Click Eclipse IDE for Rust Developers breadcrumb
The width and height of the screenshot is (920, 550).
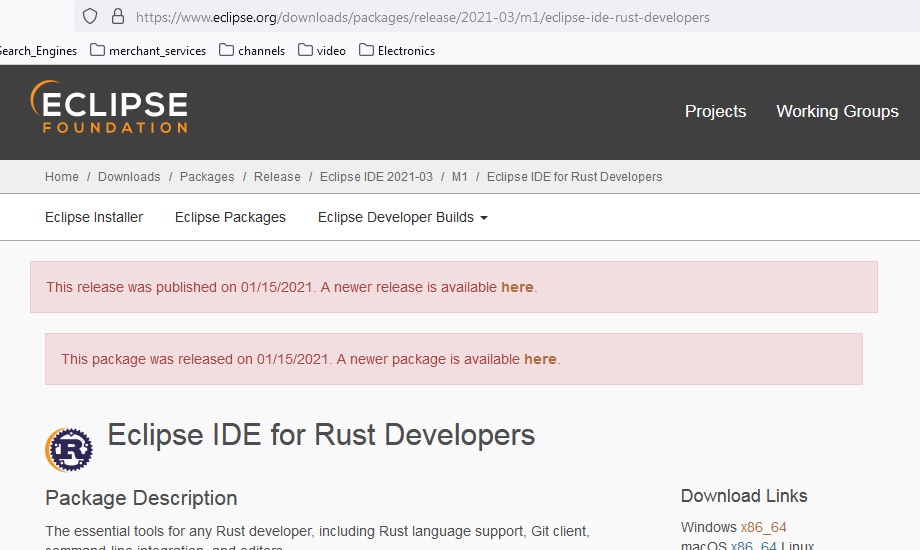coord(574,177)
